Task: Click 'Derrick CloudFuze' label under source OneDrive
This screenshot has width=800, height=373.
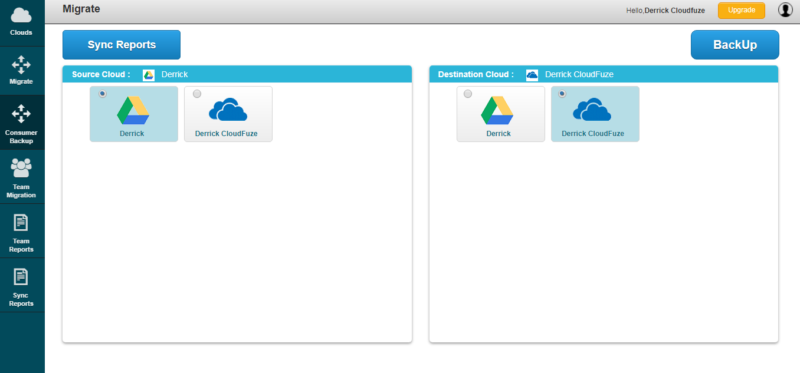Action: coord(226,134)
